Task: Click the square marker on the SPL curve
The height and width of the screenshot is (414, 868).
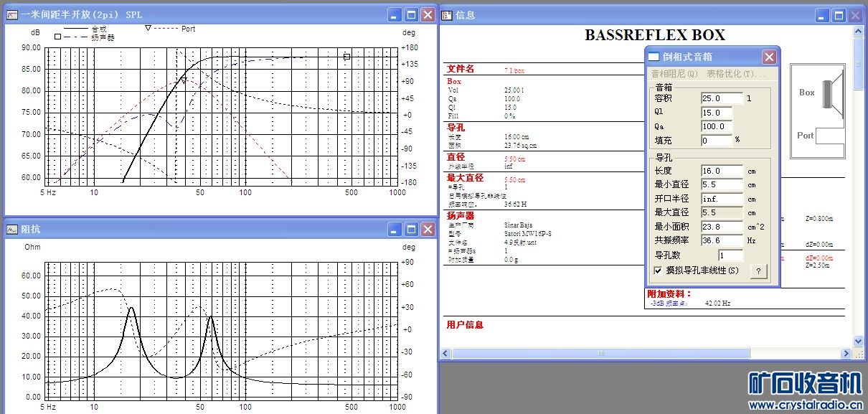Action: tap(346, 56)
